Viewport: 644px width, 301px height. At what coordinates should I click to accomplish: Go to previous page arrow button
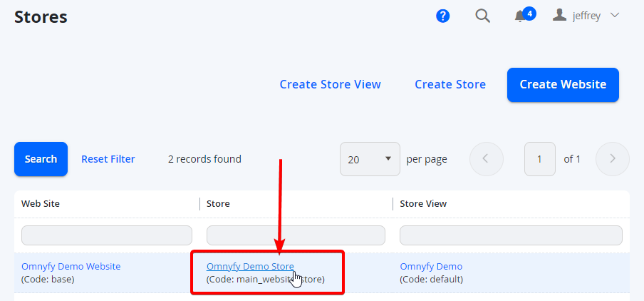[x=487, y=159]
